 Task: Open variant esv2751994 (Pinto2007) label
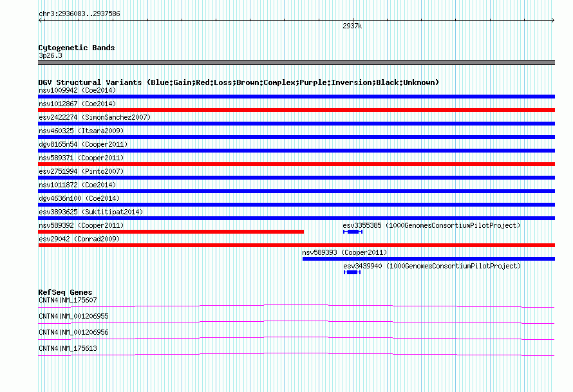pos(81,171)
